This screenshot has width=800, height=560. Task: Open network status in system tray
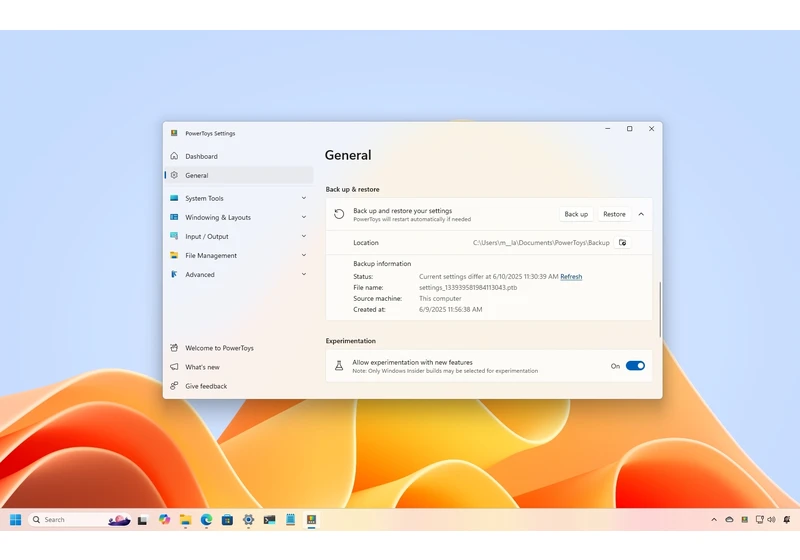coord(759,520)
